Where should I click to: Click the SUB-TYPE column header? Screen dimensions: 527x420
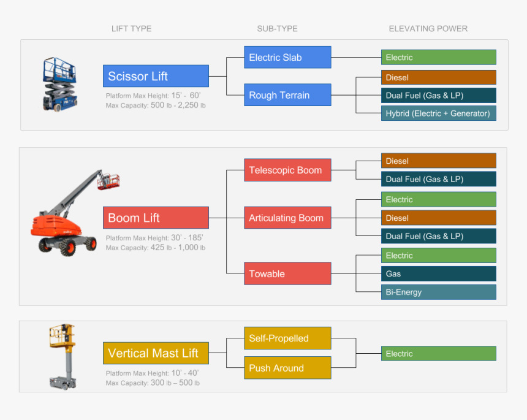tap(277, 29)
